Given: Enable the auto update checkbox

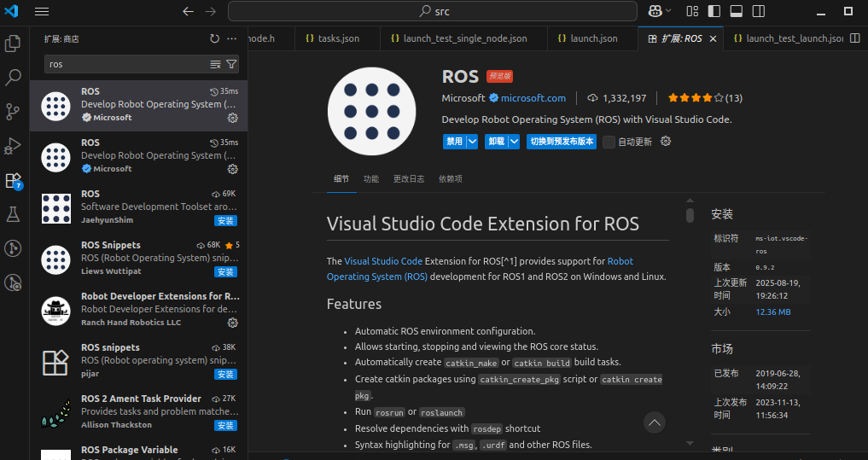Looking at the screenshot, I should point(609,142).
